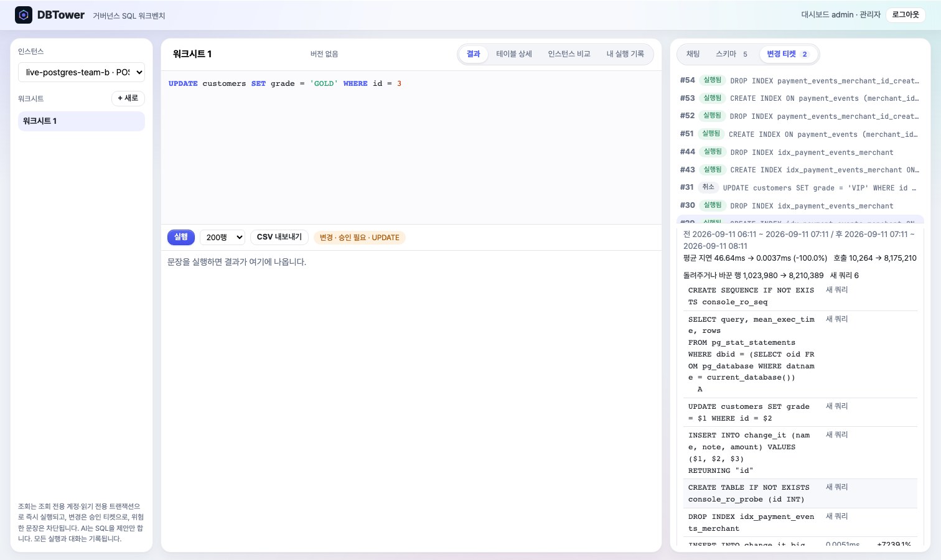Open change ticket #53
The image size is (941, 560).
click(800, 98)
